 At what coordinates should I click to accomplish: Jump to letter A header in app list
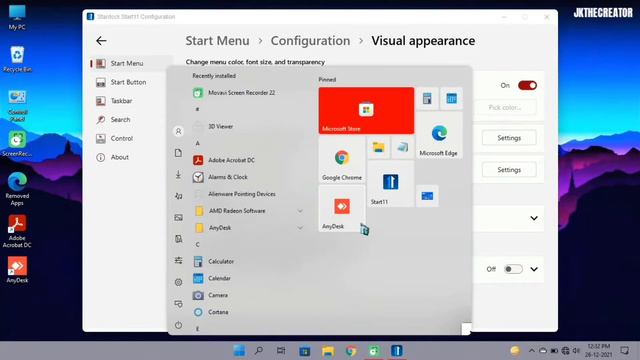click(198, 143)
